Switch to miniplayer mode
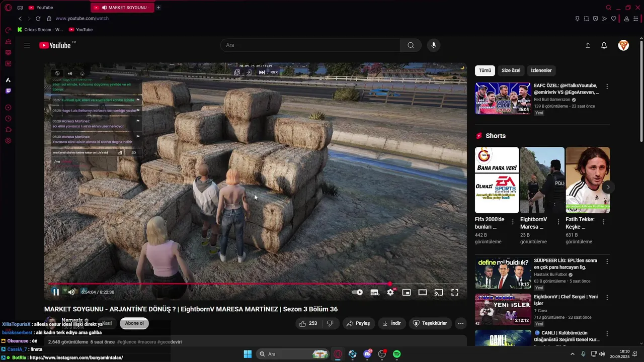This screenshot has height=362, width=644. [x=407, y=292]
